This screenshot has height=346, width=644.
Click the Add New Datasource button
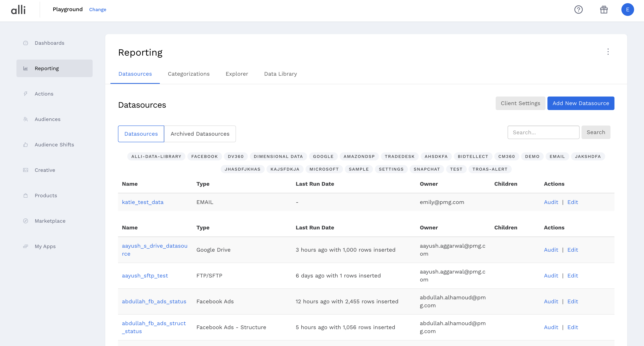pyautogui.click(x=581, y=103)
